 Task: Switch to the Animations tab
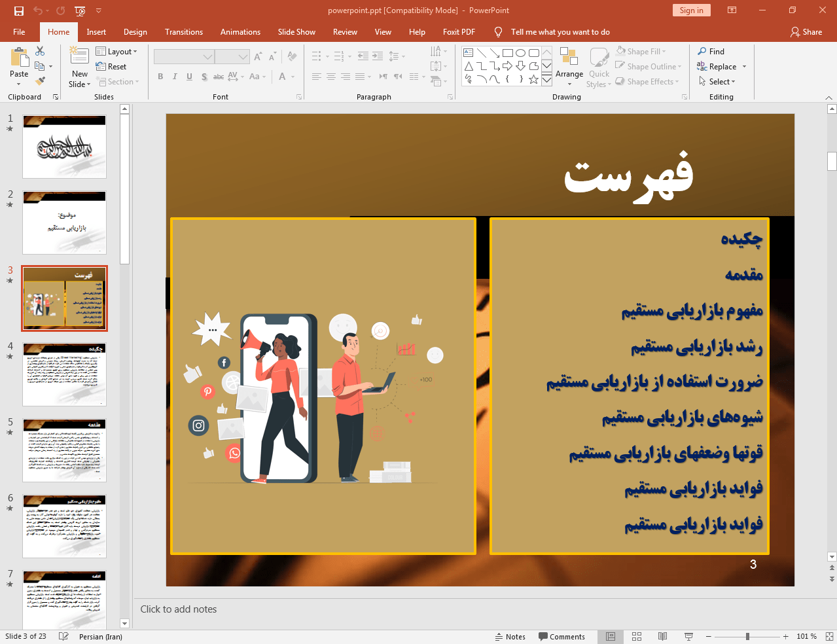coord(240,32)
